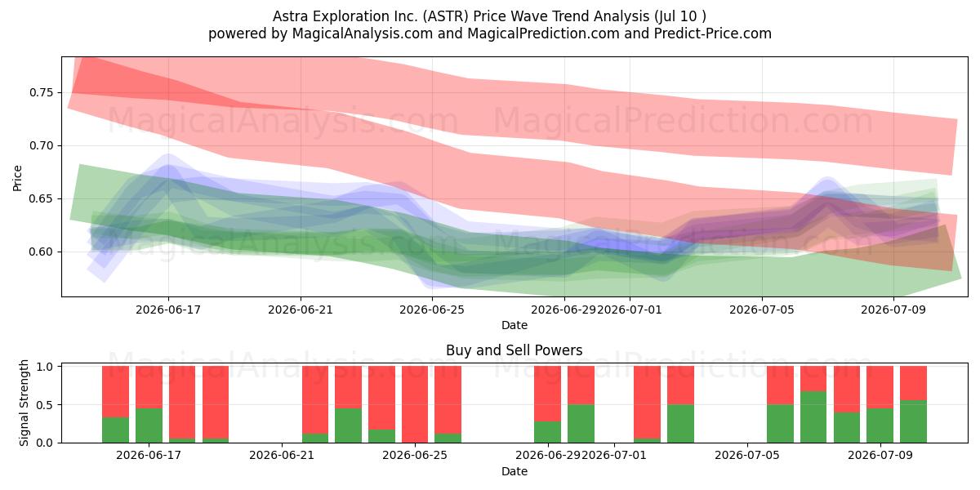980x490 pixels.
Task: Click 2026-06-21 tick on the price chart
Action: pos(301,310)
